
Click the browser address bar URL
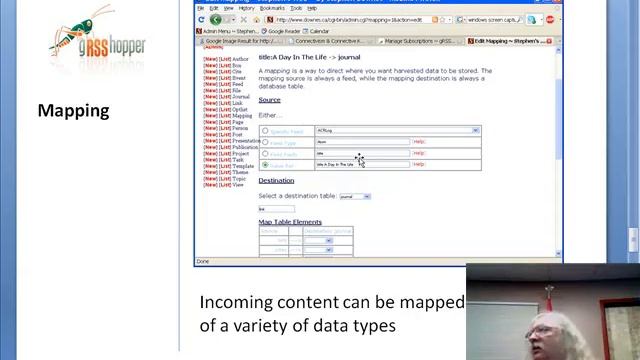point(349,20)
